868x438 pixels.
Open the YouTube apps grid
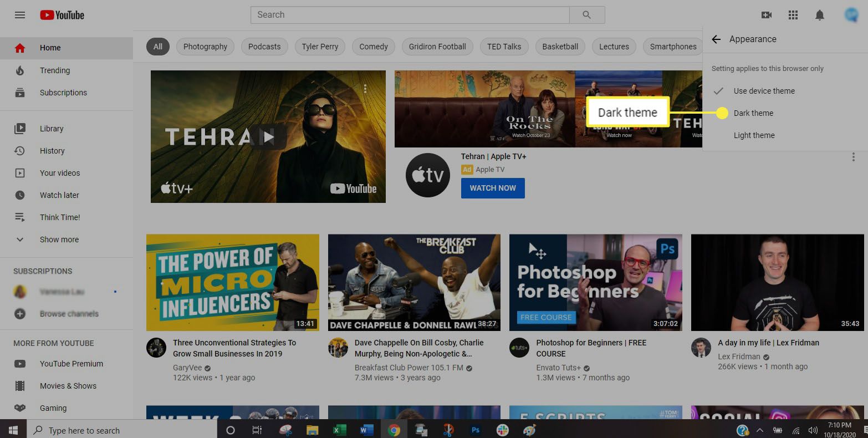(x=793, y=15)
